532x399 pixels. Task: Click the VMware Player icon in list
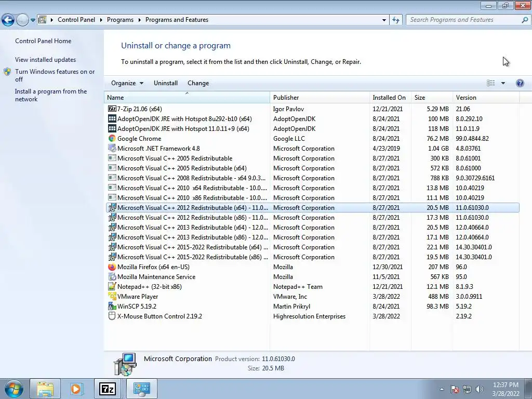(112, 296)
